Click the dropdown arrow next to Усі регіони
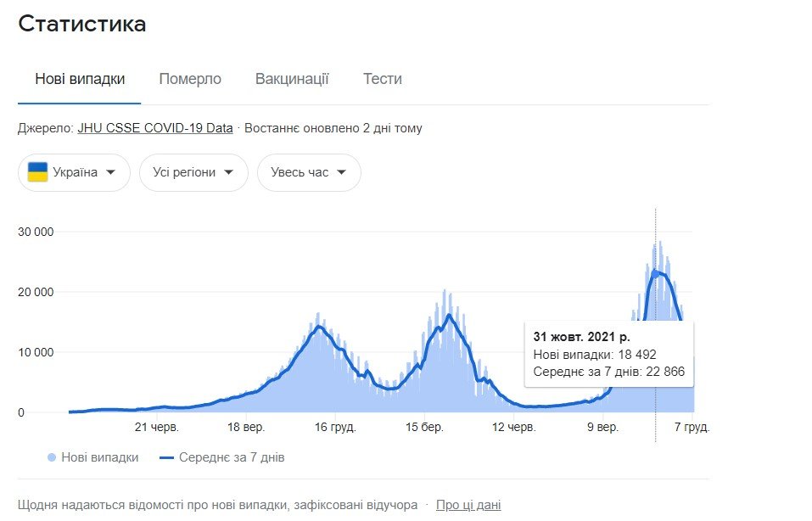 [x=228, y=172]
